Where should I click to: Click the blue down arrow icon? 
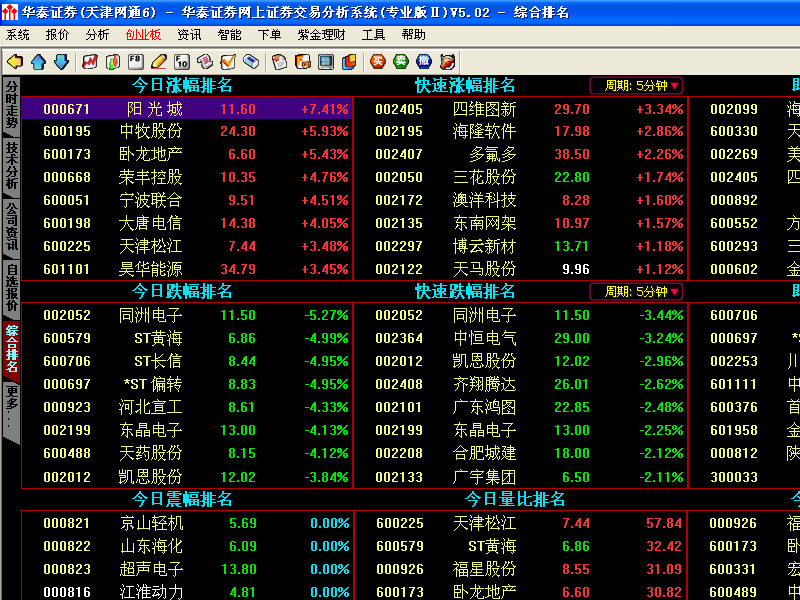(x=61, y=62)
